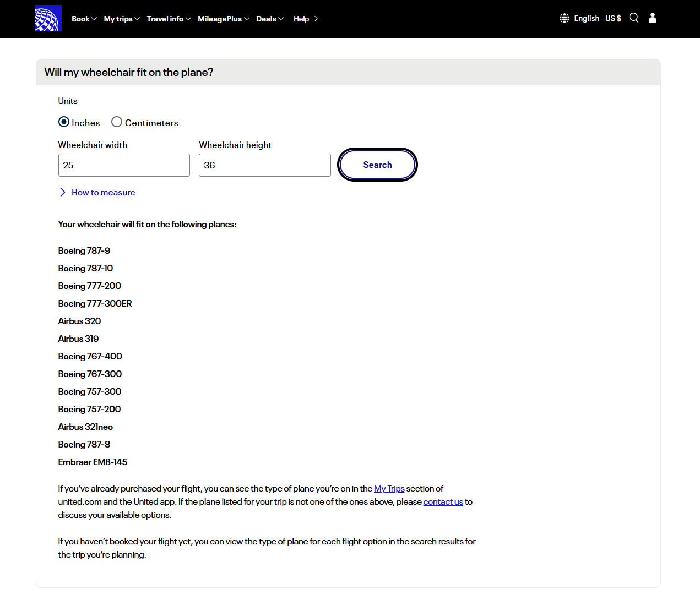The height and width of the screenshot is (600, 700).
Task: Select the Inches radio button
Action: point(64,122)
